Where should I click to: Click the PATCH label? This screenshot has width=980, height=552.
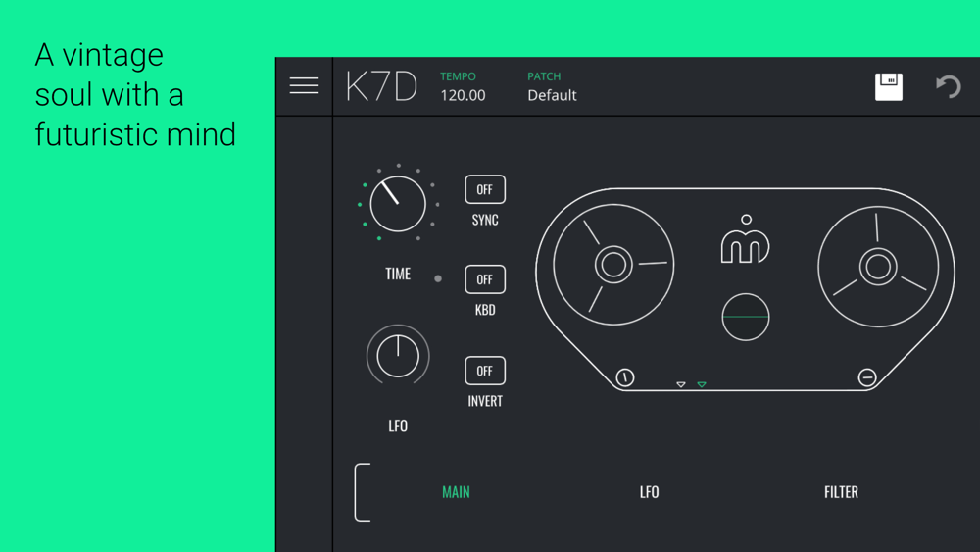coord(544,76)
